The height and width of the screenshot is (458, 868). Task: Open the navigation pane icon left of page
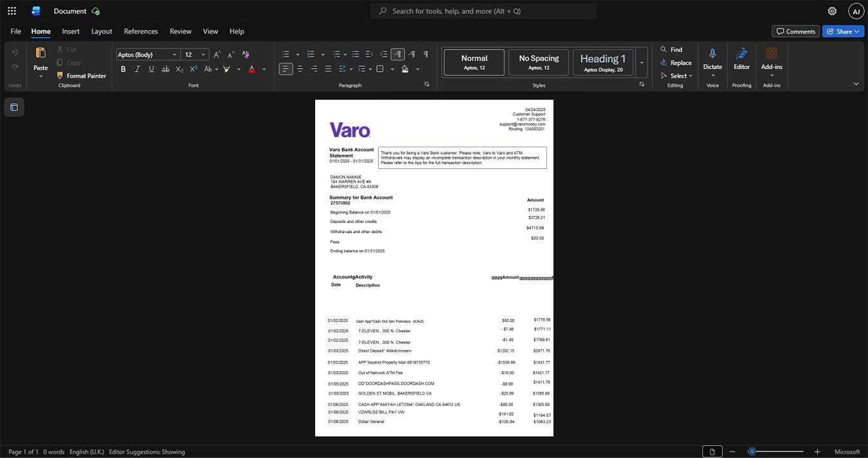[14, 107]
